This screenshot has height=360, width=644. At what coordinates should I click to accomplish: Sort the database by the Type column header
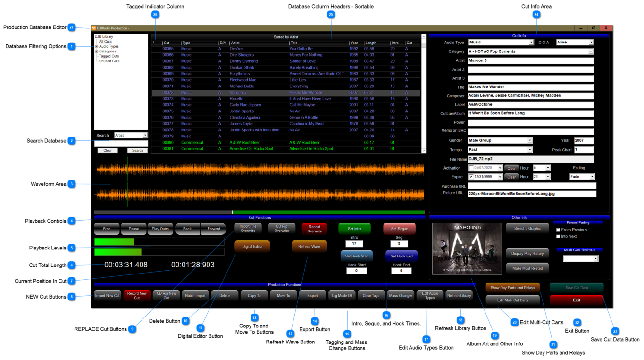[199, 43]
